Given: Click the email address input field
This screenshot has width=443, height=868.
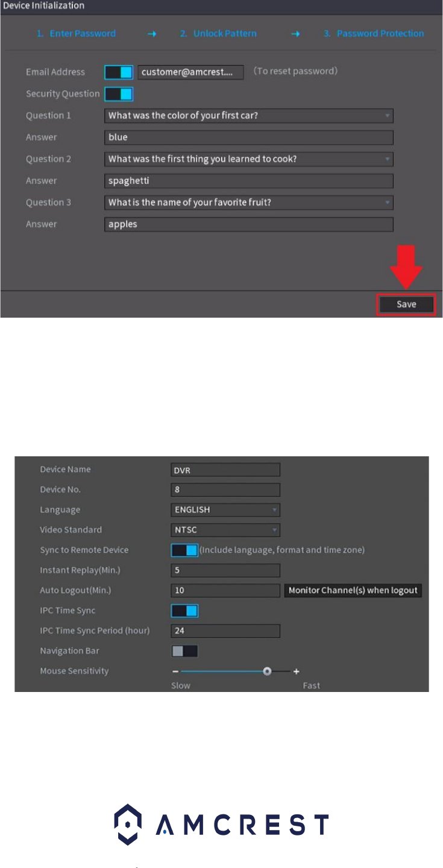Looking at the screenshot, I should [190, 72].
